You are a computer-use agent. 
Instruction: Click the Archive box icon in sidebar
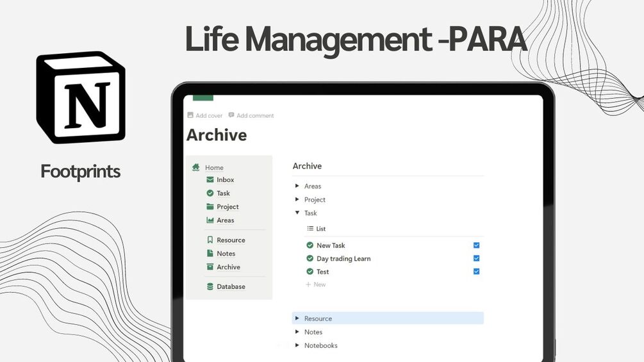pyautogui.click(x=210, y=267)
